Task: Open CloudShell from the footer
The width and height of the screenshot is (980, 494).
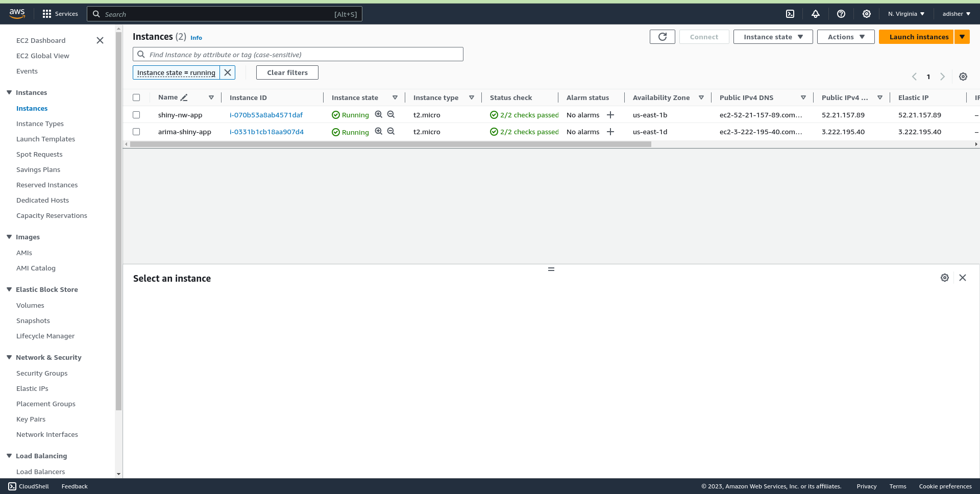Action: (x=29, y=486)
